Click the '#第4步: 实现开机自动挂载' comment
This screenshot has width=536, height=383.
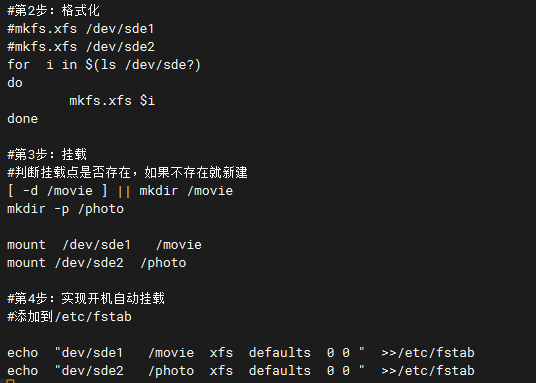(86, 298)
